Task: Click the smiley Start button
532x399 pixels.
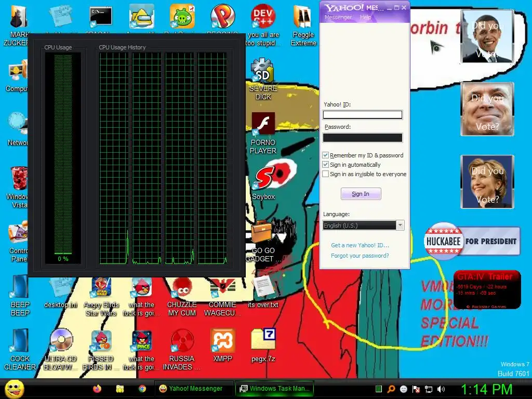Action: point(14,389)
